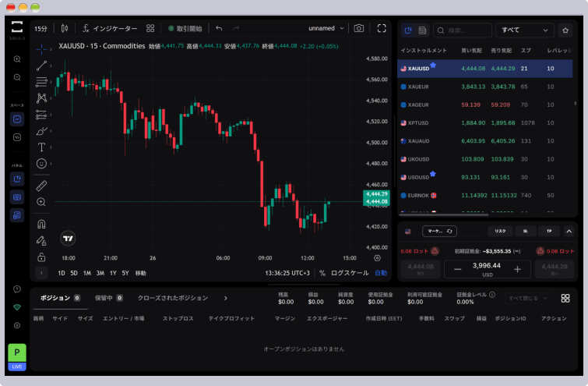Enter fullscreen chart mode
Image resolution: width=588 pixels, height=386 pixels.
pyautogui.click(x=382, y=28)
